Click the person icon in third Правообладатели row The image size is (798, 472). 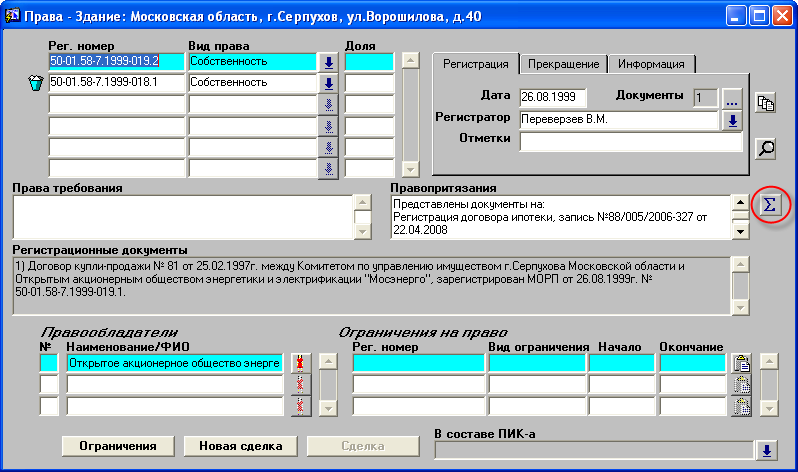(300, 406)
